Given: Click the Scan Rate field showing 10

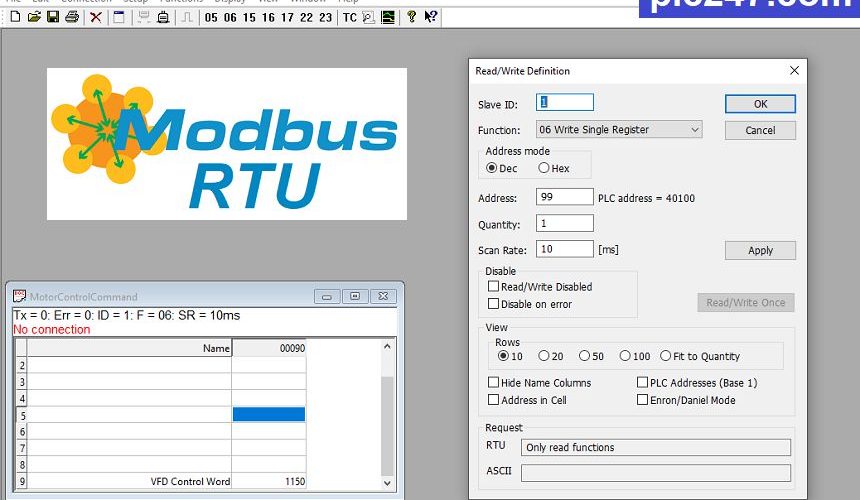Looking at the screenshot, I should point(564,249).
